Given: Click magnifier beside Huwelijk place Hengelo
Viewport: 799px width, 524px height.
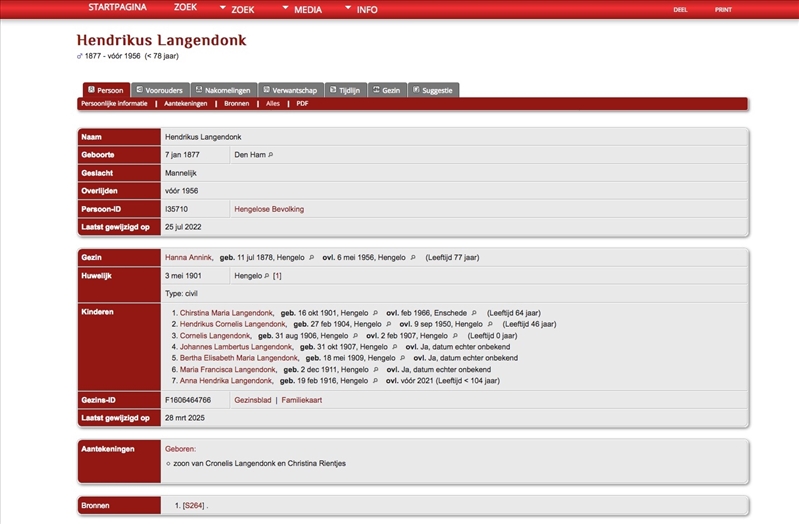Looking at the screenshot, I should [267, 276].
